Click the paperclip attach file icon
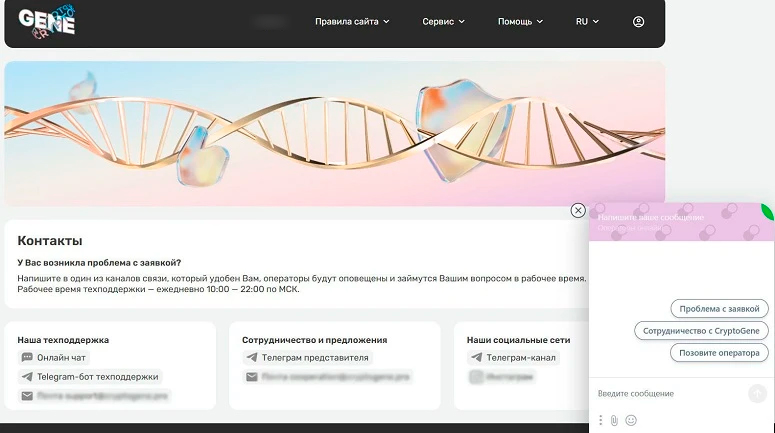Image resolution: width=775 pixels, height=433 pixels. pyautogui.click(x=615, y=420)
